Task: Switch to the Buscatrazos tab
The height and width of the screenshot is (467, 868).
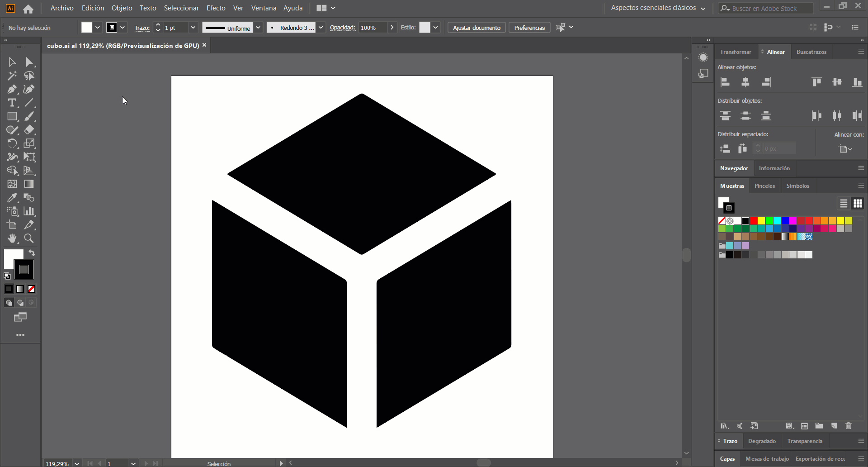Action: point(811,52)
